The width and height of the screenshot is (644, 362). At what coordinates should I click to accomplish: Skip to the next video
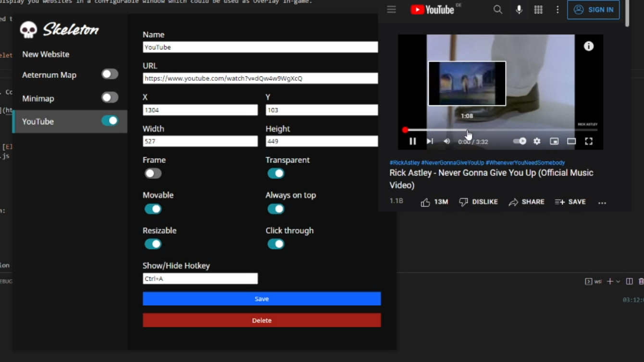(x=430, y=141)
